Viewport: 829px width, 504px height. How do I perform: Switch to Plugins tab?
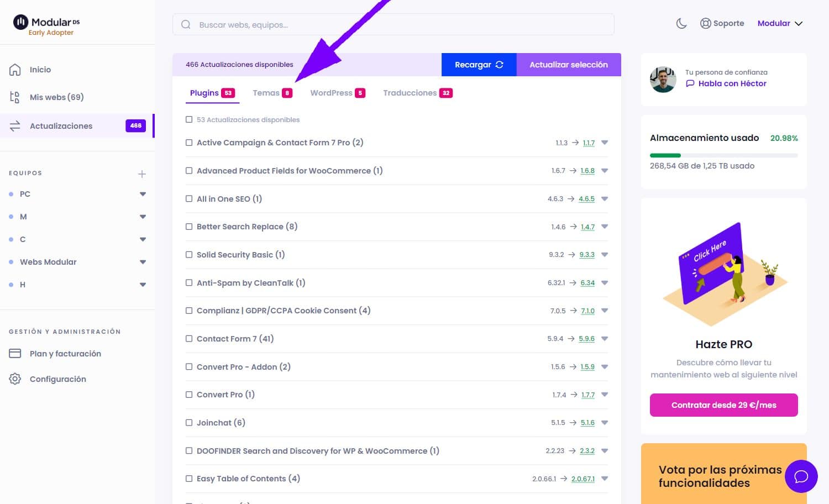pyautogui.click(x=212, y=93)
